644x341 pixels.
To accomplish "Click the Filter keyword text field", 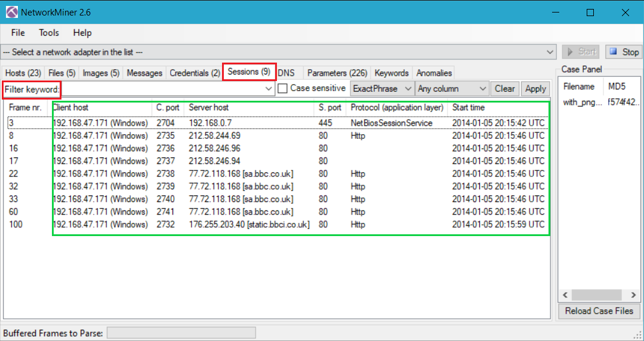I will [164, 89].
